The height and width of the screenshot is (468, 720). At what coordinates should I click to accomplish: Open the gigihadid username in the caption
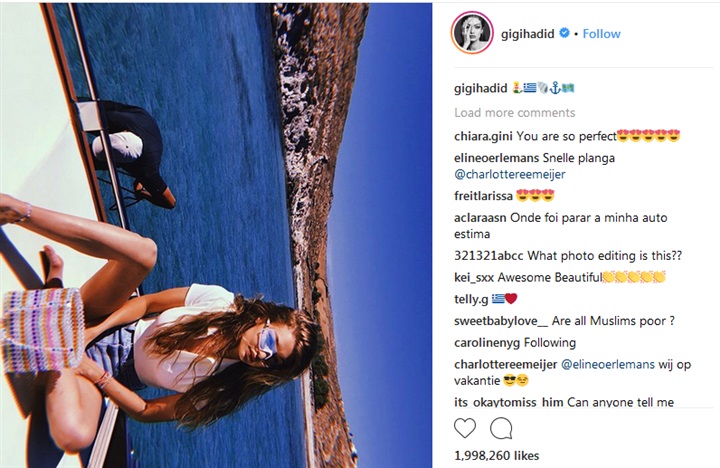point(480,88)
